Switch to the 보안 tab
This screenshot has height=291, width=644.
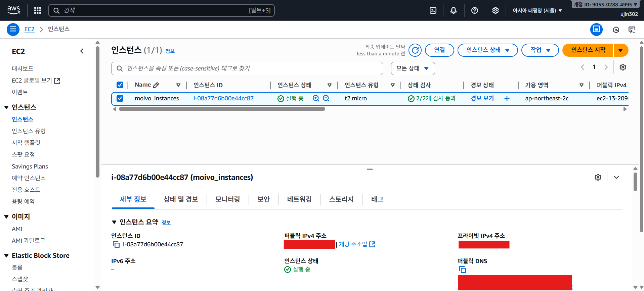tap(263, 199)
